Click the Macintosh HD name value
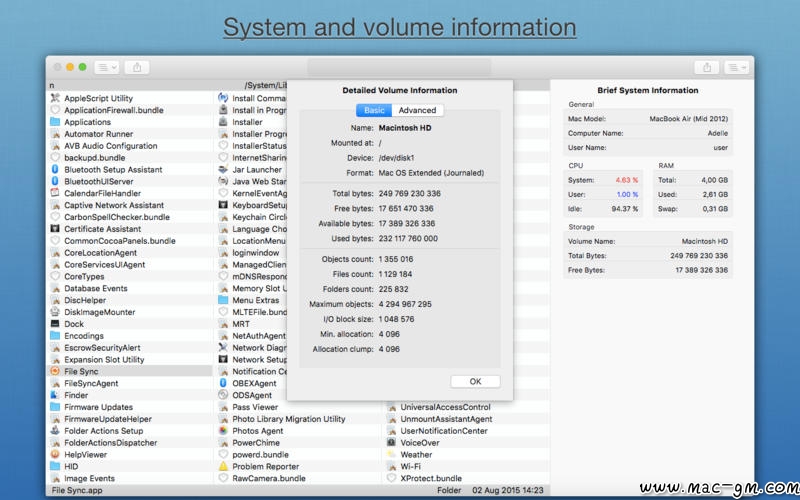The width and height of the screenshot is (800, 500). click(x=405, y=128)
